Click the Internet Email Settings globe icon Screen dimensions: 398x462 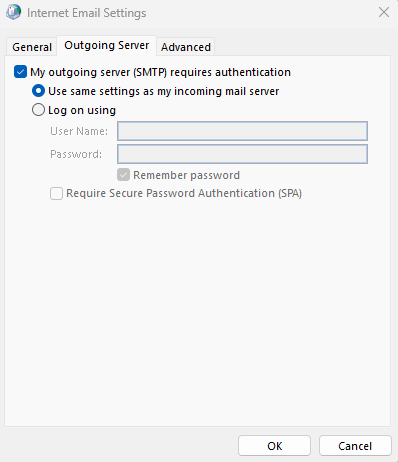click(13, 12)
